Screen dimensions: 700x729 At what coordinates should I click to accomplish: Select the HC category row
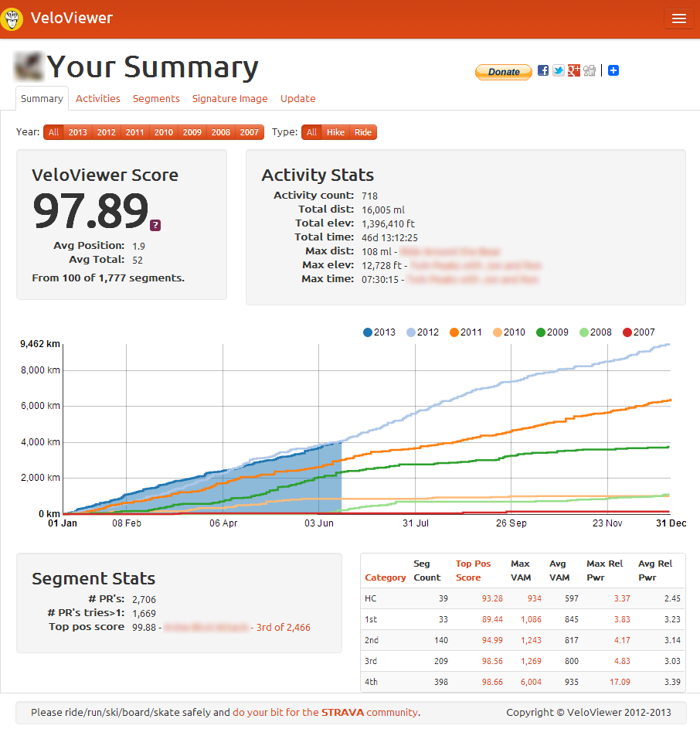[523, 598]
